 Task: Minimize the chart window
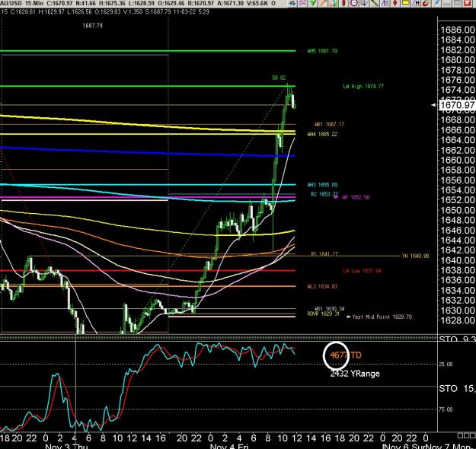pyautogui.click(x=446, y=3)
